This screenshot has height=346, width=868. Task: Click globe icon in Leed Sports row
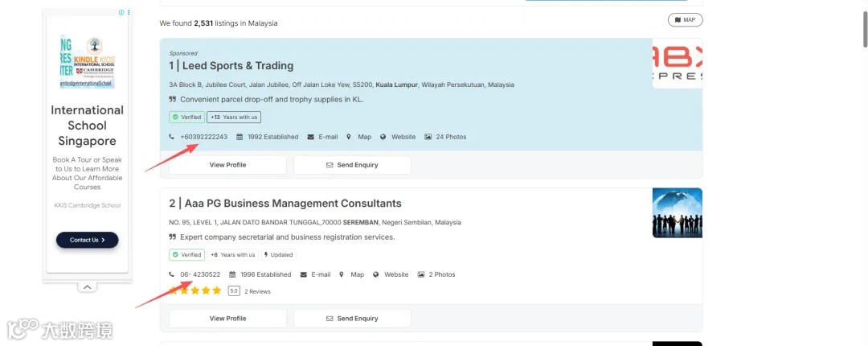click(383, 137)
